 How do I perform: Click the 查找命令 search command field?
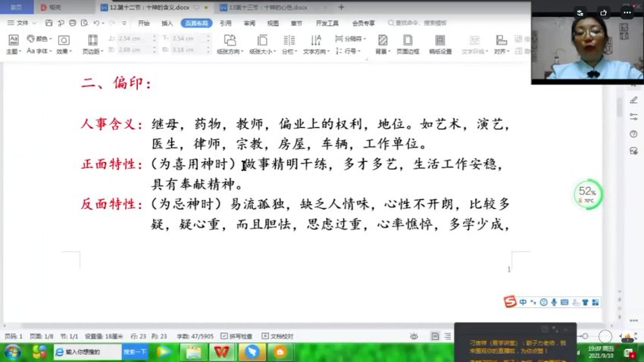(x=419, y=23)
